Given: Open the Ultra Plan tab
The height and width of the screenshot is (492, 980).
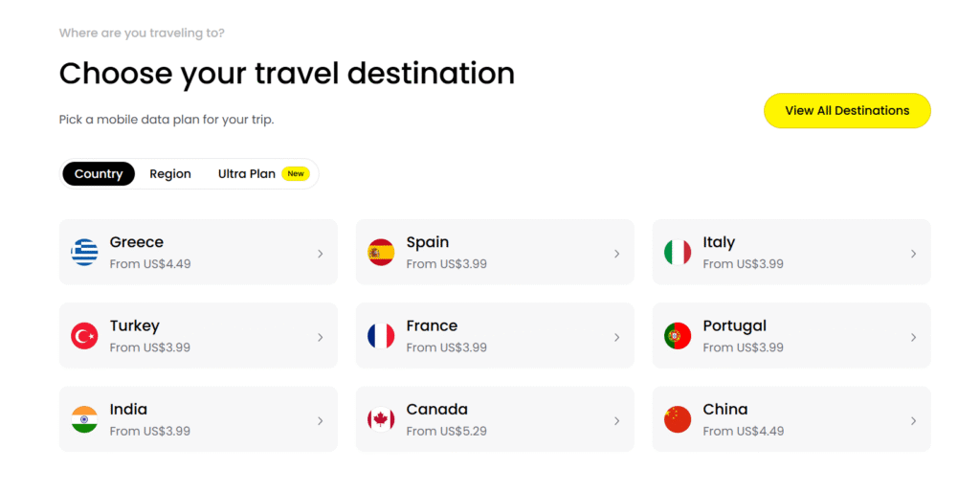Looking at the screenshot, I should pos(247,174).
